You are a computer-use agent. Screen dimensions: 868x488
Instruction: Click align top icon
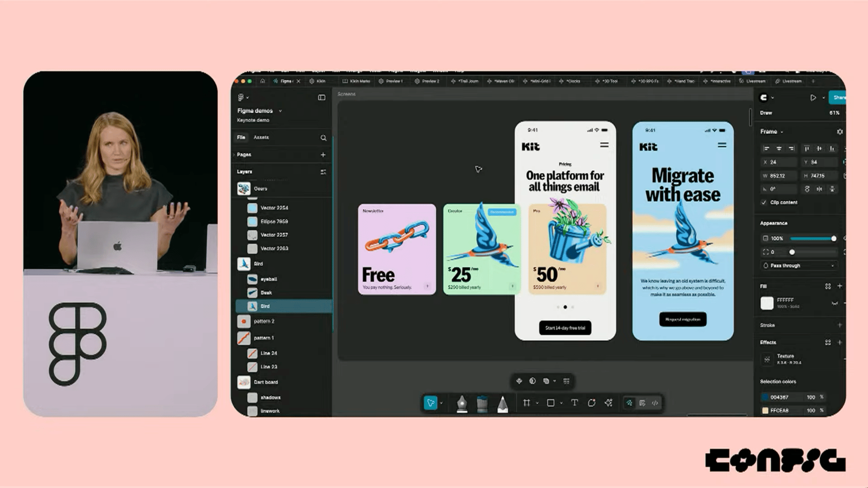807,148
